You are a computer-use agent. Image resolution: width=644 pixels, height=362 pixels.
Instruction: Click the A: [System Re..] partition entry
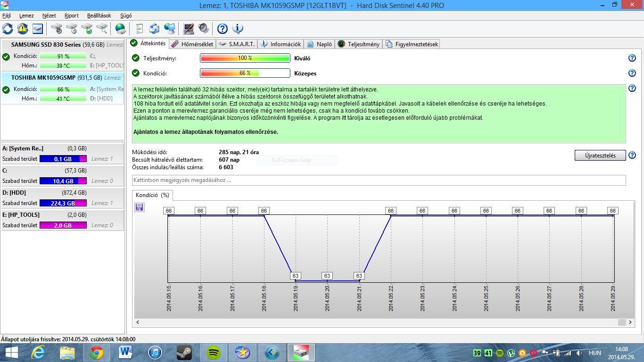62,154
